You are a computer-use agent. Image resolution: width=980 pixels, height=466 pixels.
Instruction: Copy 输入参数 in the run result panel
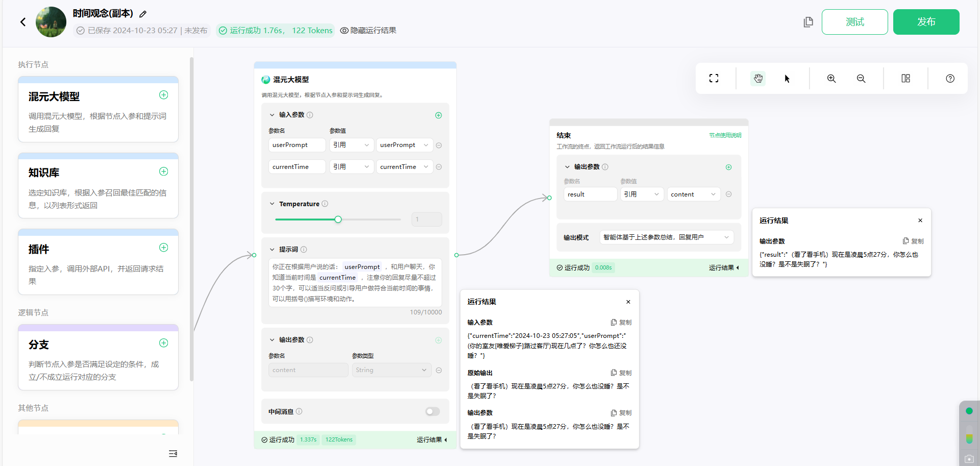pos(621,323)
